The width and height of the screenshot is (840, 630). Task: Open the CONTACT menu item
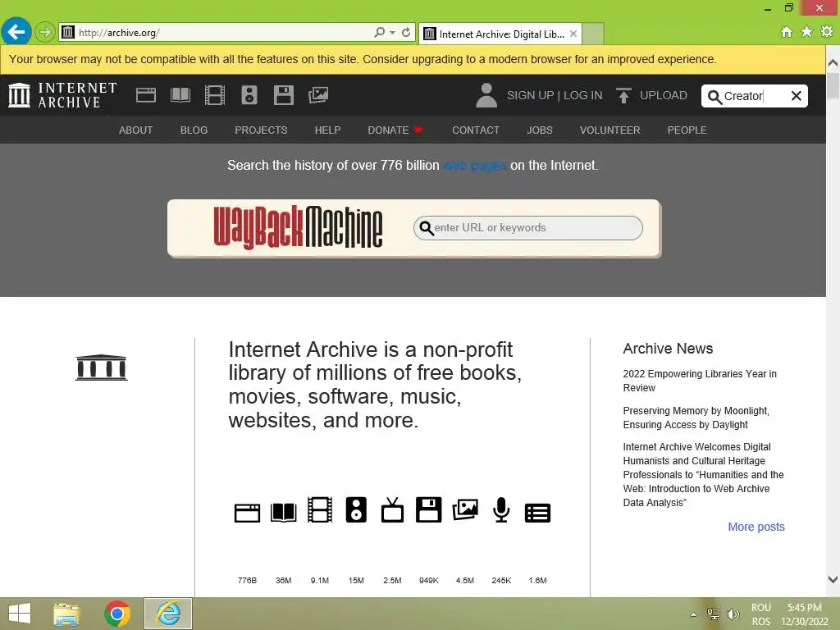pos(476,130)
